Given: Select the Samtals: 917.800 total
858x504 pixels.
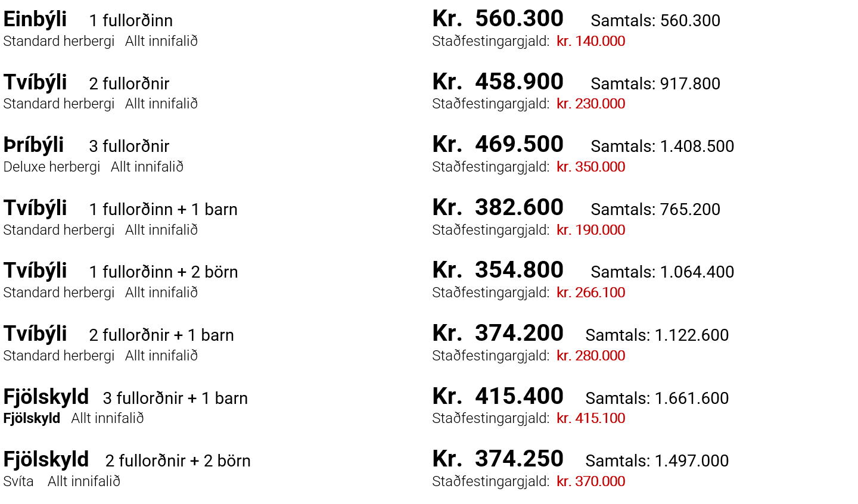Looking at the screenshot, I should coord(655,83).
